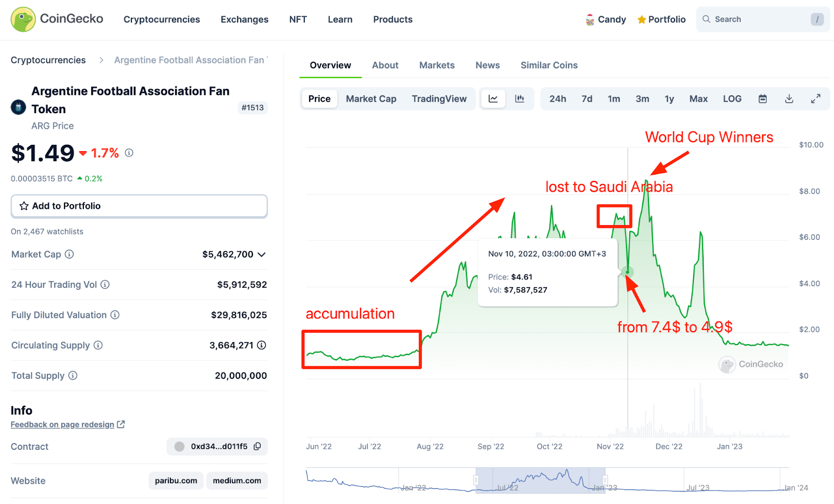This screenshot has height=504, width=834.
Task: Download the chart data
Action: click(789, 99)
